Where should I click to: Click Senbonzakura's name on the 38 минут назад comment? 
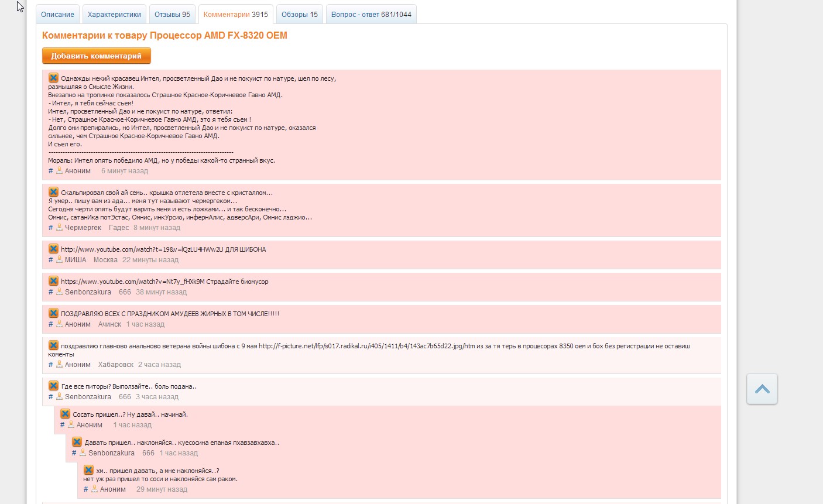point(88,292)
